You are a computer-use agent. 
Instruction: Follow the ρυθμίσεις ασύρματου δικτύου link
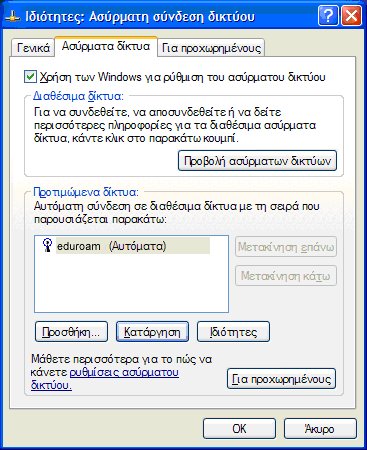105,378
